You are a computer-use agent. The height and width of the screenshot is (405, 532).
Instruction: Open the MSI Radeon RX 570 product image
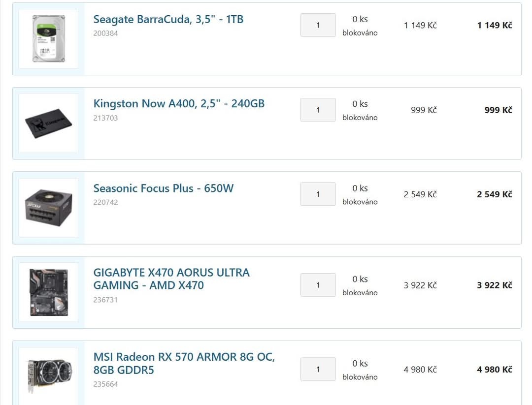click(48, 376)
